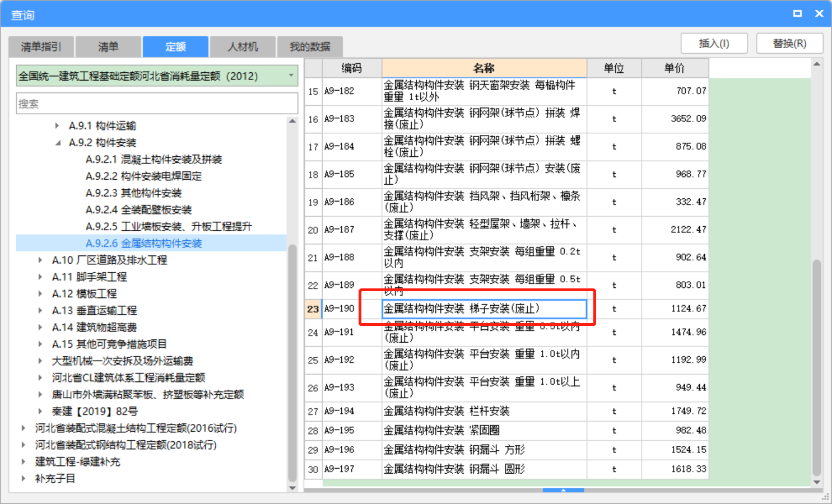This screenshot has height=504, width=832.
Task: Open the 我的数据 tab
Action: click(x=310, y=46)
